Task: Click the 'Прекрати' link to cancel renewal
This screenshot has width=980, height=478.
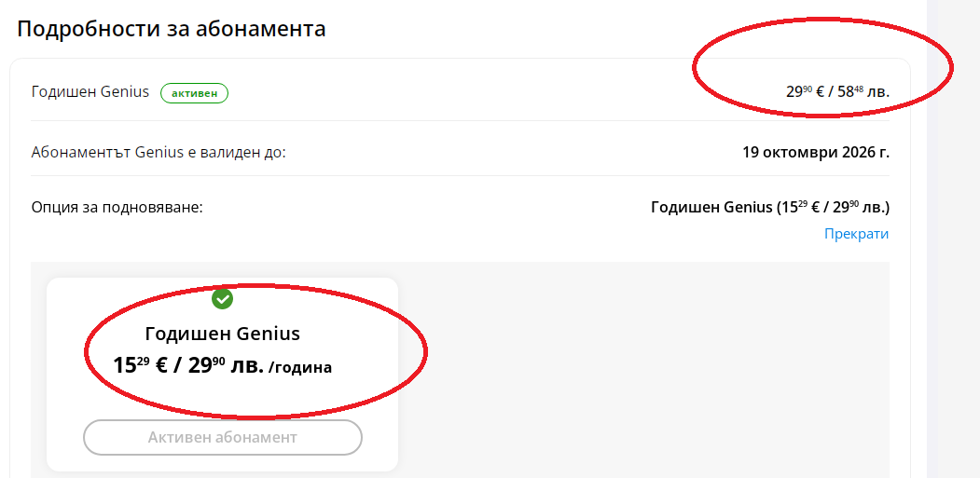Action: pos(856,234)
